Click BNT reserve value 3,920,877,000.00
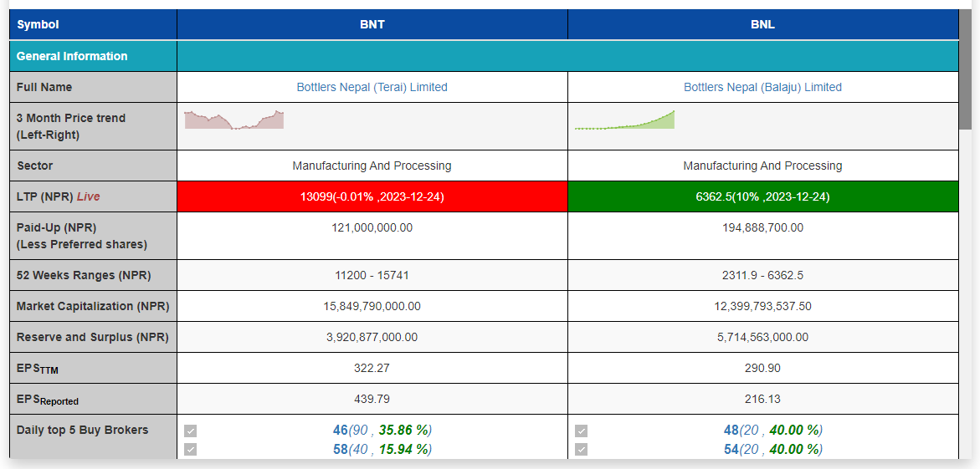Screen dimensions: 980x469 point(372,337)
